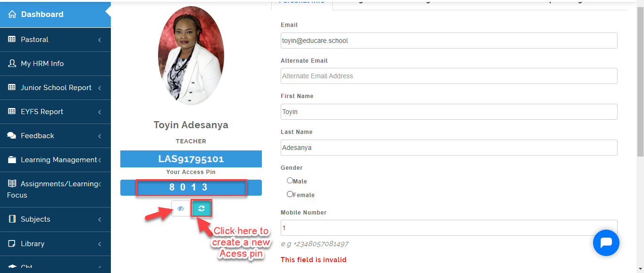Toggle access pin visibility with eye icon
Image resolution: width=644 pixels, height=273 pixels.
[181, 208]
